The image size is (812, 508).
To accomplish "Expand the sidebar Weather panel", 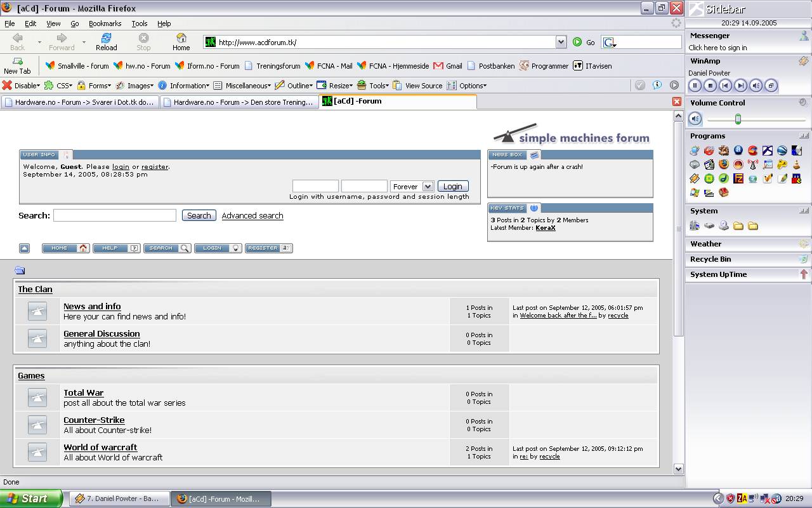I will tap(749, 244).
